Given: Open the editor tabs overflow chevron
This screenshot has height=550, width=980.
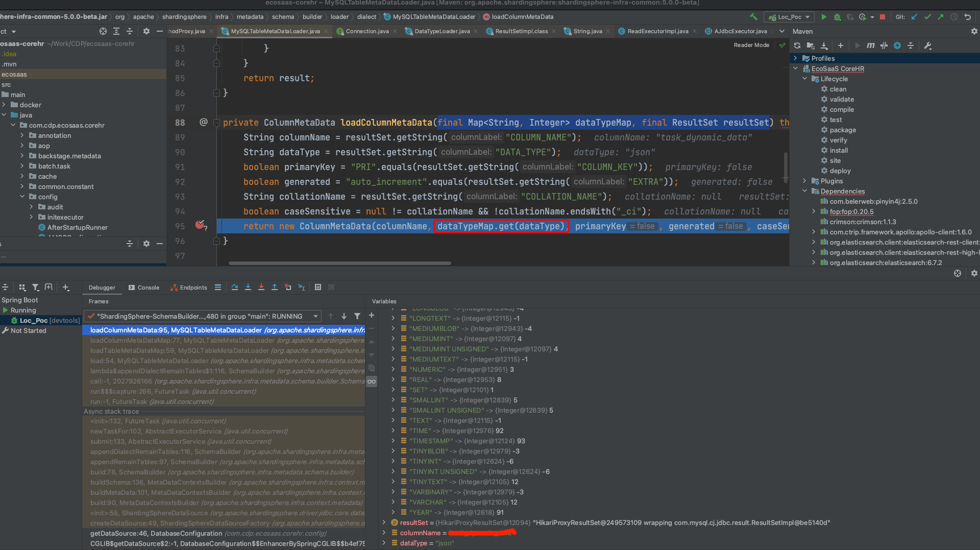Looking at the screenshot, I should pos(782,31).
